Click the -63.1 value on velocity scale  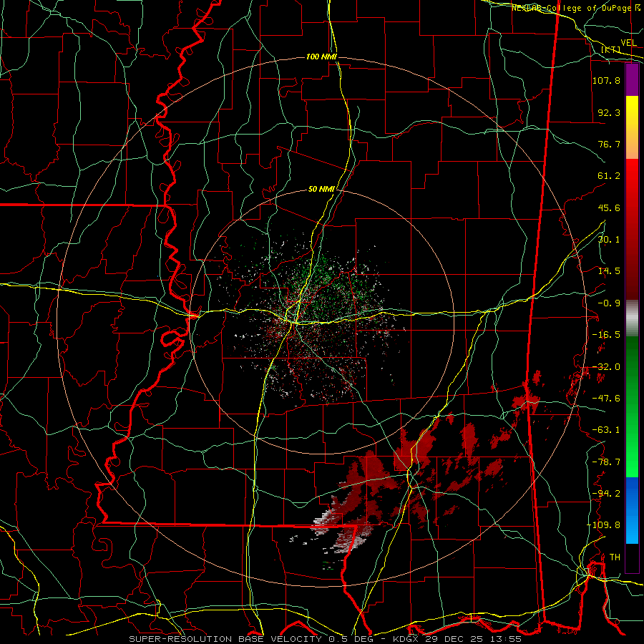pos(606,430)
